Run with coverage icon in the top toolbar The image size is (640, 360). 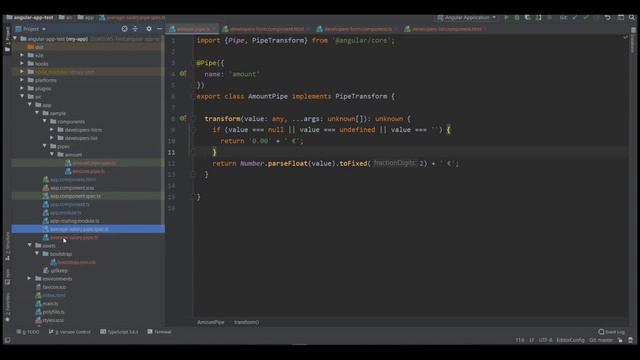[528, 18]
